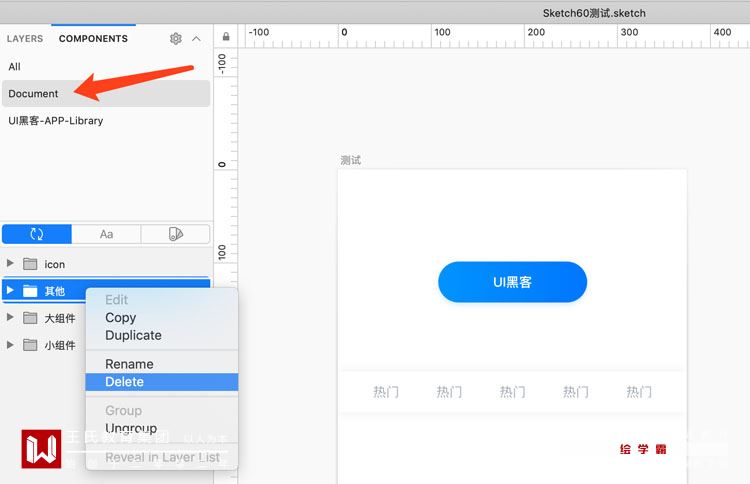Select the UI黑客-APP-Library source
The image size is (750, 484).
(55, 121)
